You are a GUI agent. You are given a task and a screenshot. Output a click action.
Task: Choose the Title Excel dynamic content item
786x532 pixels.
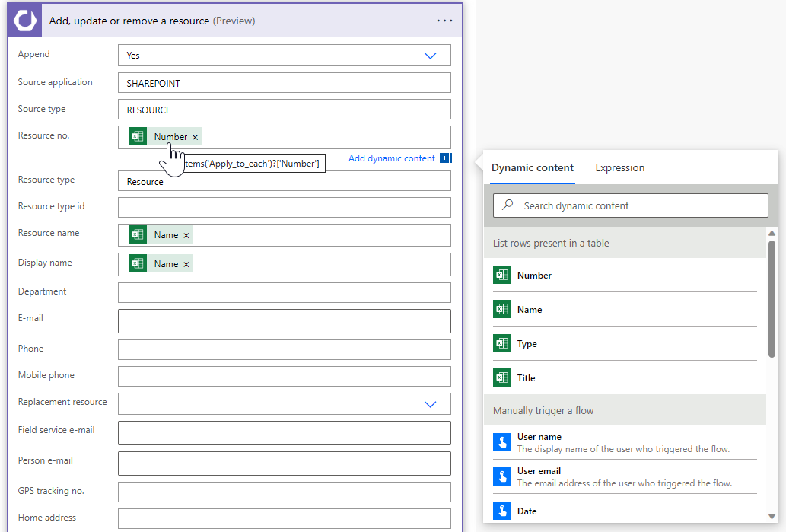(x=526, y=378)
